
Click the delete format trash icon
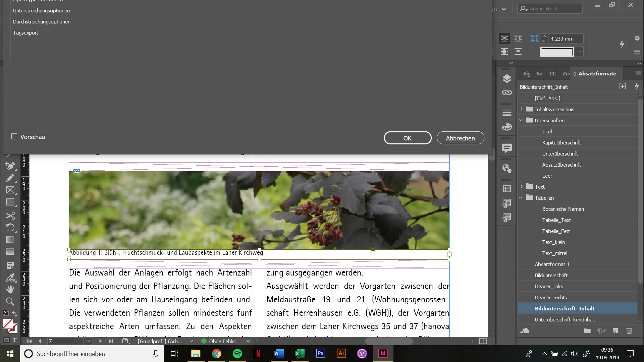(629, 331)
